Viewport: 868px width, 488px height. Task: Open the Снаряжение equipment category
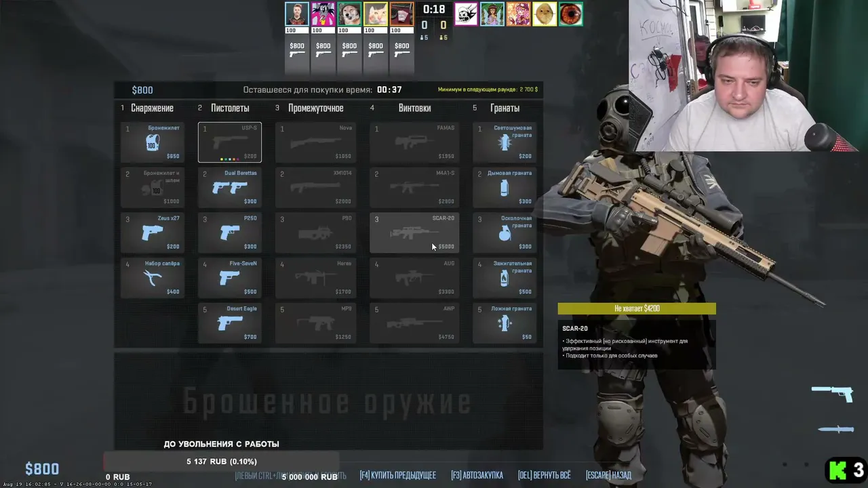coord(152,108)
